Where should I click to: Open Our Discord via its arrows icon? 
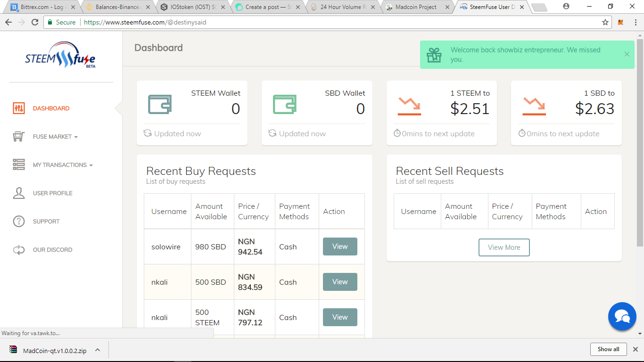click(19, 250)
